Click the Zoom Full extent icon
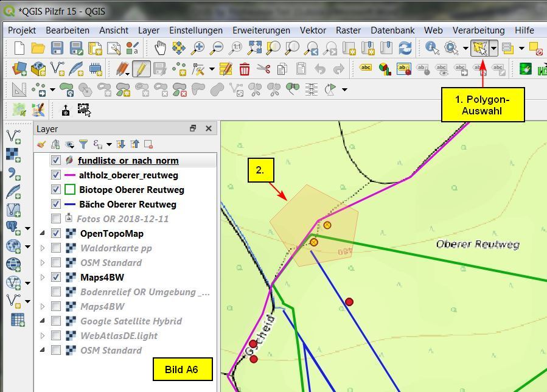The width and height of the screenshot is (547, 392). (x=254, y=48)
